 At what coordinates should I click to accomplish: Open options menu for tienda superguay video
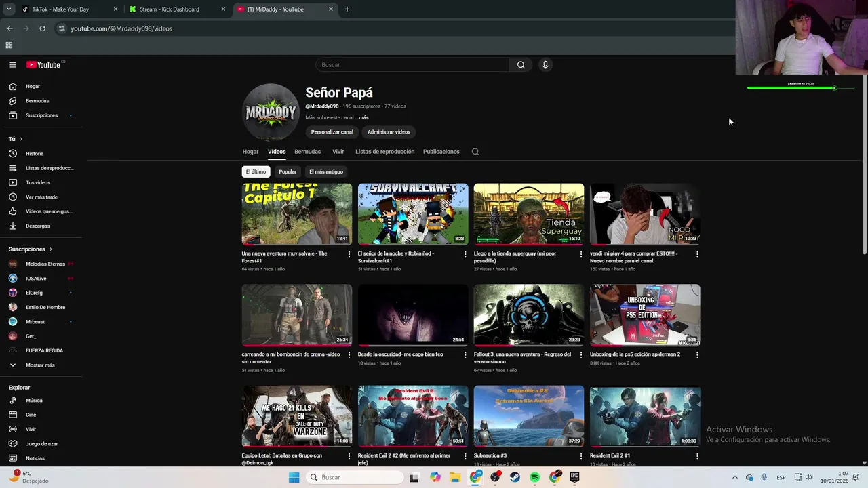point(580,254)
